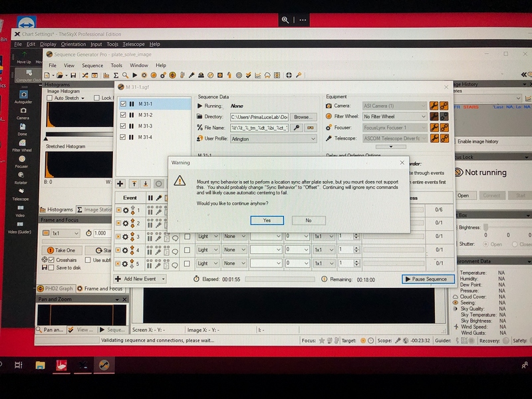Enable Save to disk checkbox
Screen dimensions: 532x399
51,268
